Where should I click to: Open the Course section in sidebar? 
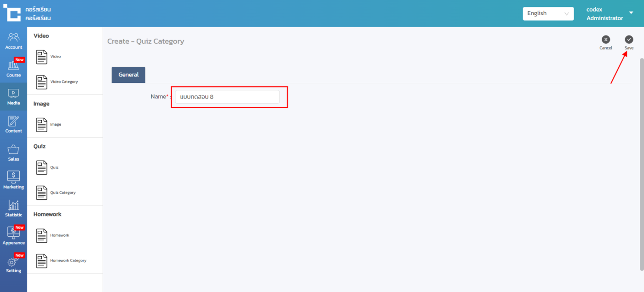13,68
